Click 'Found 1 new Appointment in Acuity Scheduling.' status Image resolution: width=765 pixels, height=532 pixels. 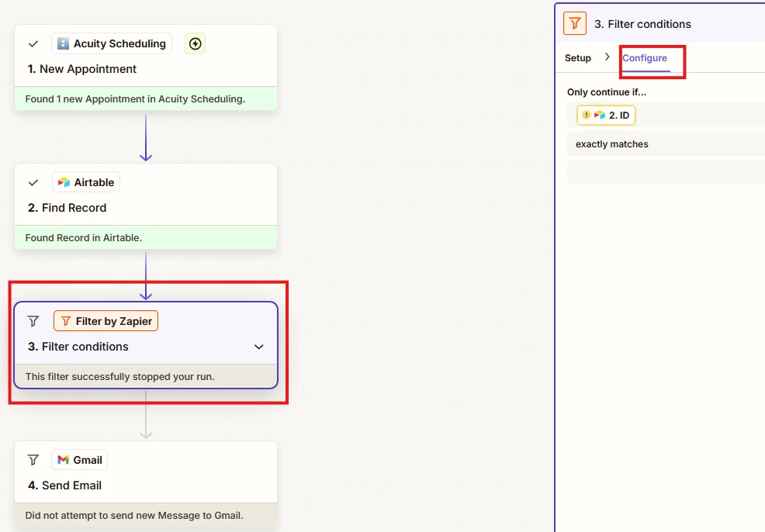point(135,99)
